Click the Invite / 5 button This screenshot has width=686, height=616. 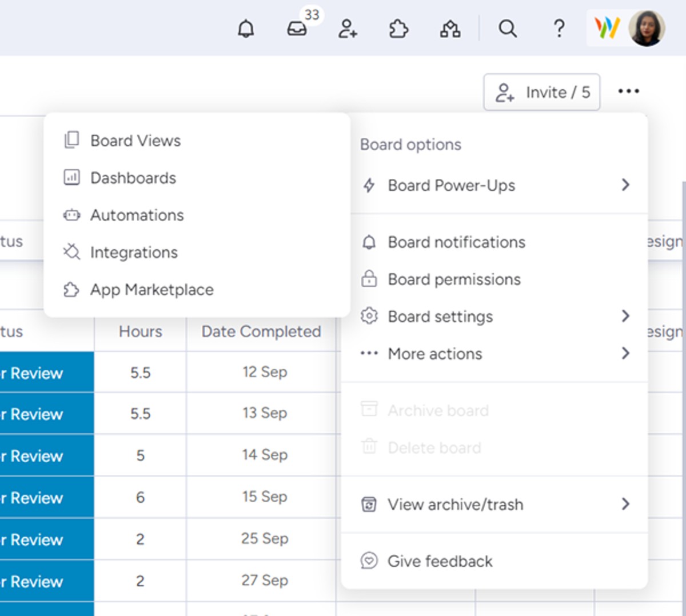541,92
